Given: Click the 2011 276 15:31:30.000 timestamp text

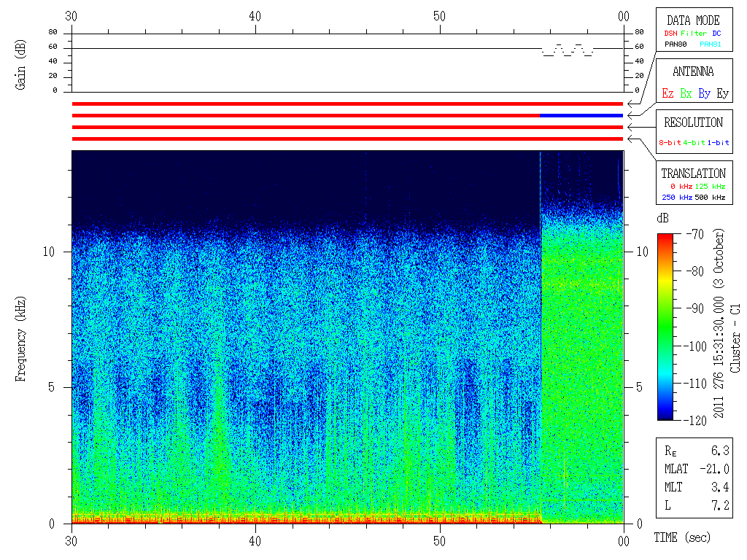Looking at the screenshot, I should click(x=719, y=357).
